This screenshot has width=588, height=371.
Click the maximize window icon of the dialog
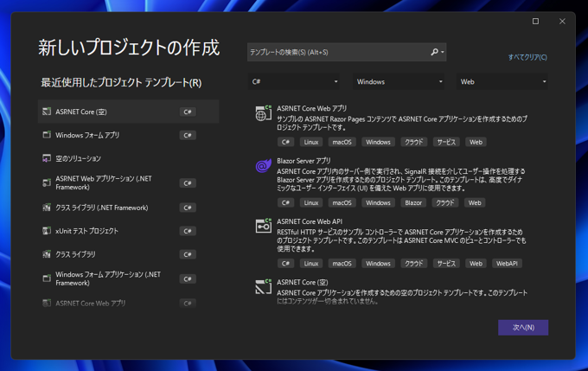coord(535,22)
